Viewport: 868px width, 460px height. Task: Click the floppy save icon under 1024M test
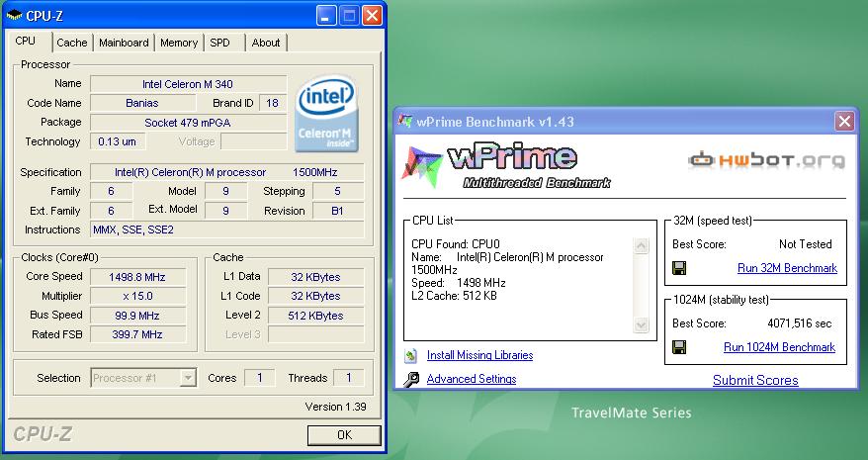tap(679, 347)
